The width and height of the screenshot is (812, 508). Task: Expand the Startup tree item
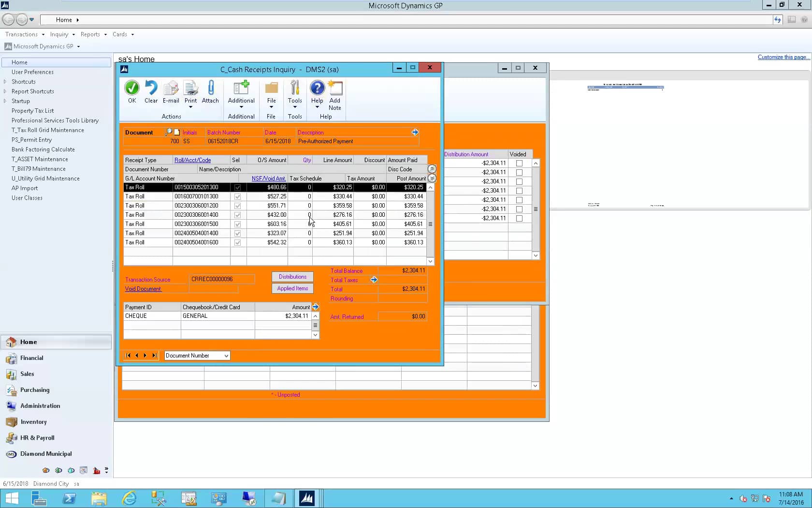[x=5, y=101]
